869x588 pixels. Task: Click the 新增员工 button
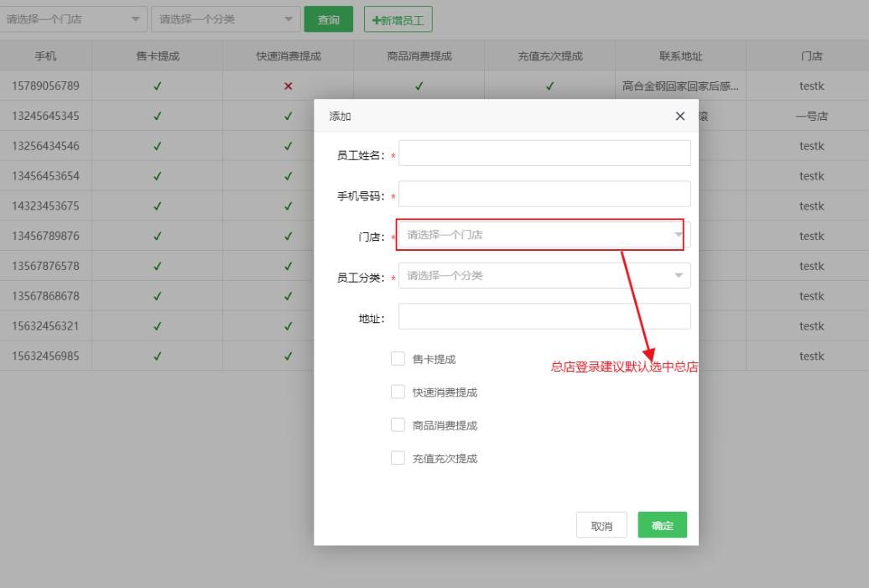click(x=398, y=19)
